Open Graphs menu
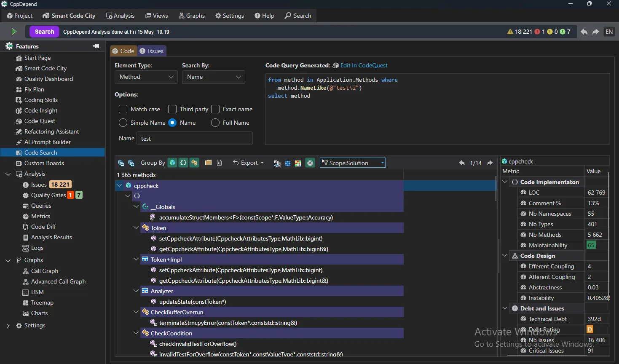Screen dimensions: 619x364 192,16
